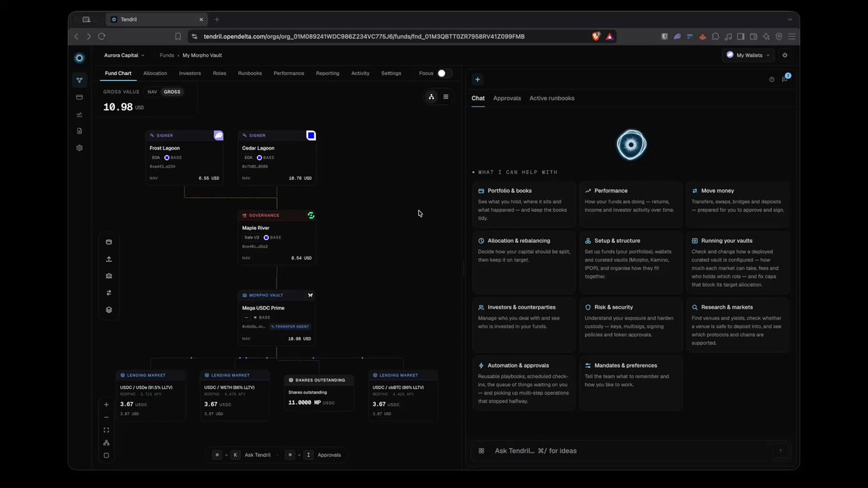
Task: Click the swap arrows icon in canvas toolbar
Action: click(x=109, y=293)
